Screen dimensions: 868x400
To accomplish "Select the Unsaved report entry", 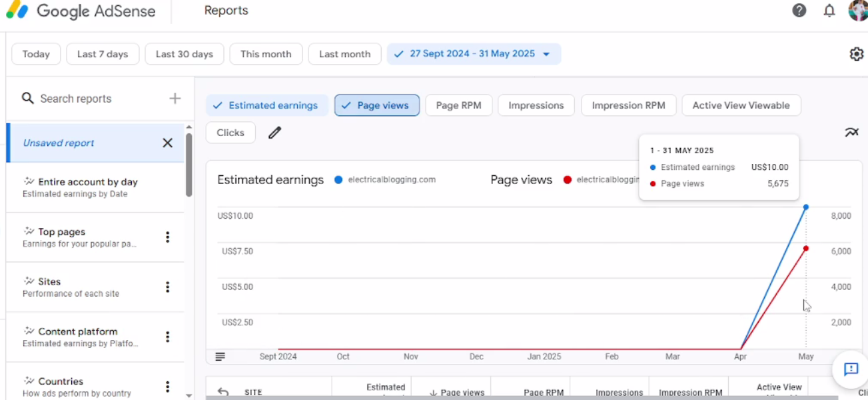I will (95, 143).
